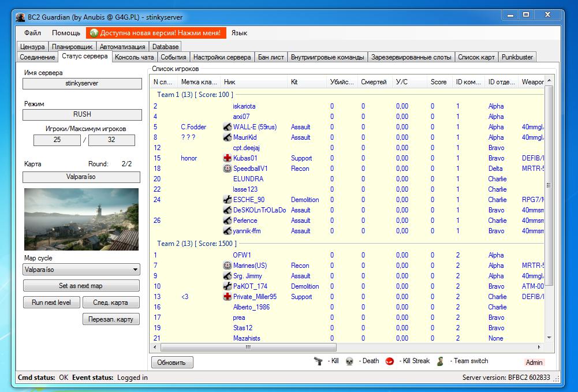578x392 pixels.
Task: Open the Консоль чата tab
Action: 134,57
